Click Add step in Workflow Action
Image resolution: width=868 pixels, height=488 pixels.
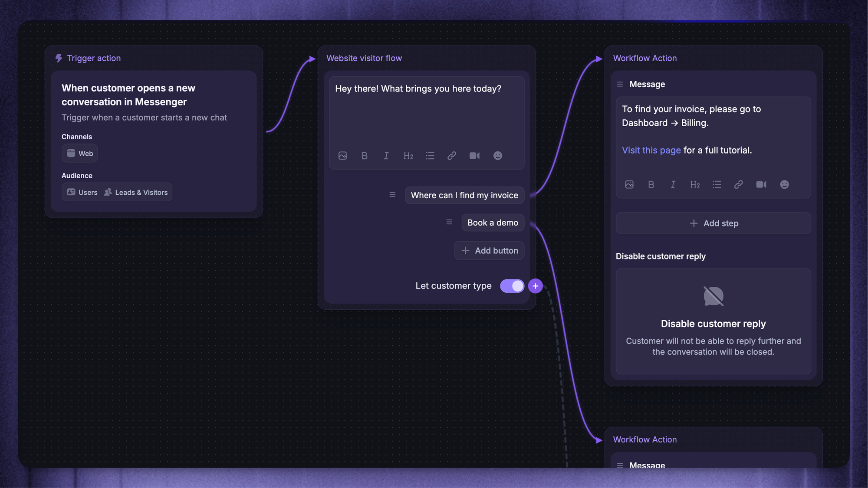click(x=713, y=223)
